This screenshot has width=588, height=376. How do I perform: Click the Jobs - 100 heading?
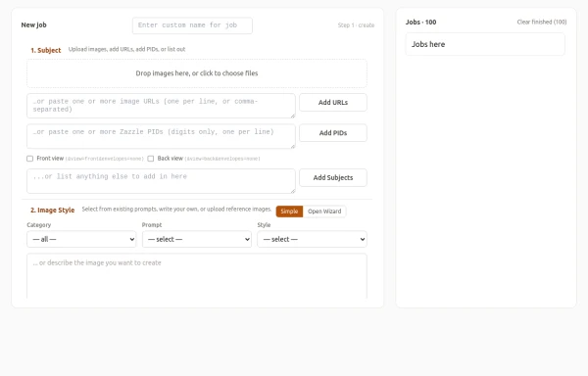point(420,23)
